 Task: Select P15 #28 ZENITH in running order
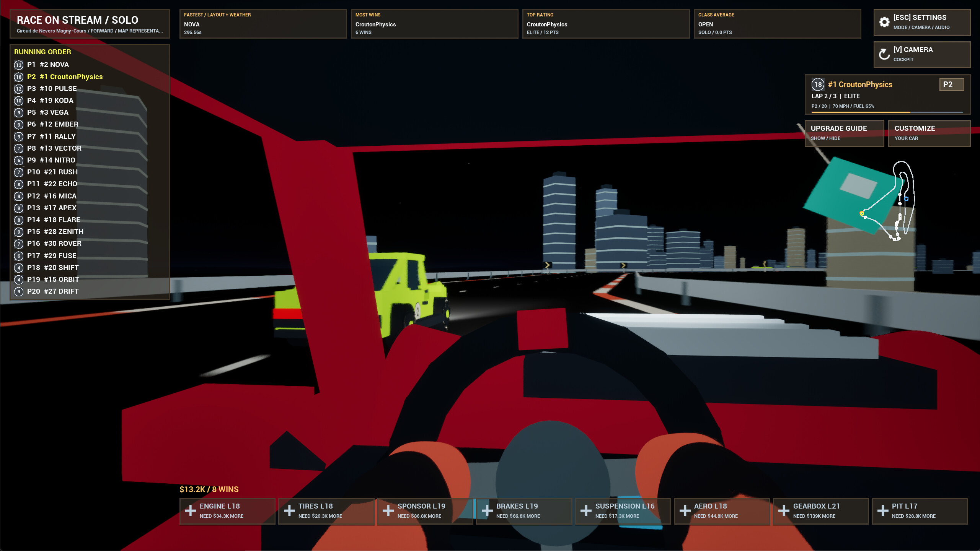coord(90,232)
